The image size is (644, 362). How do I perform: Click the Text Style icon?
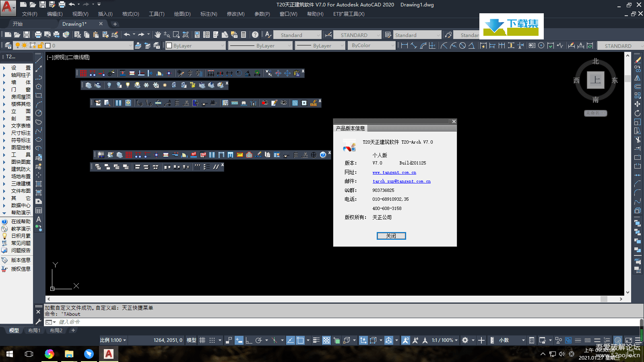[x=268, y=35]
